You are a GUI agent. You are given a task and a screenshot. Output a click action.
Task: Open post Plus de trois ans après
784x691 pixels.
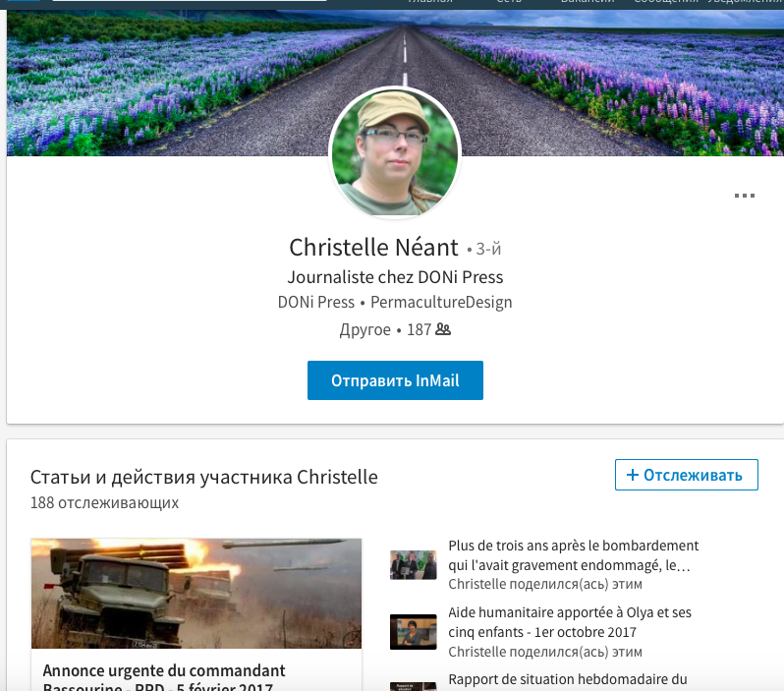(x=574, y=555)
